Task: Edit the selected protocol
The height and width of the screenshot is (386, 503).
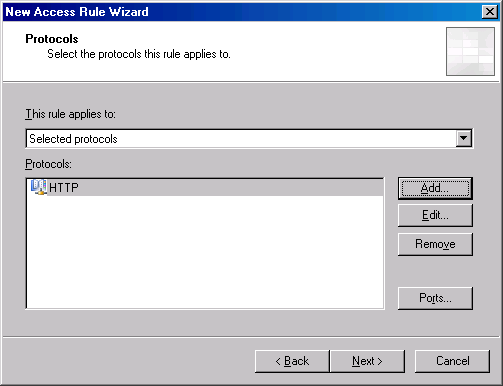Action: click(435, 215)
